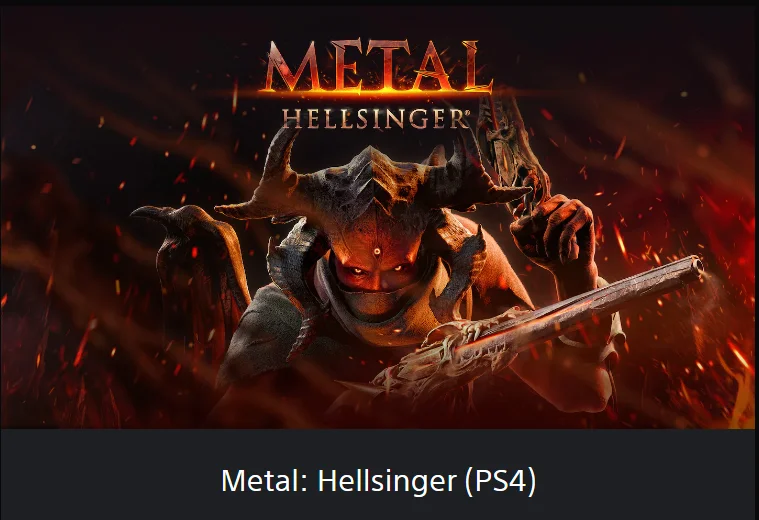Image resolution: width=759 pixels, height=520 pixels.
Task: Click the pistol's muzzle tip
Action: click(x=696, y=267)
